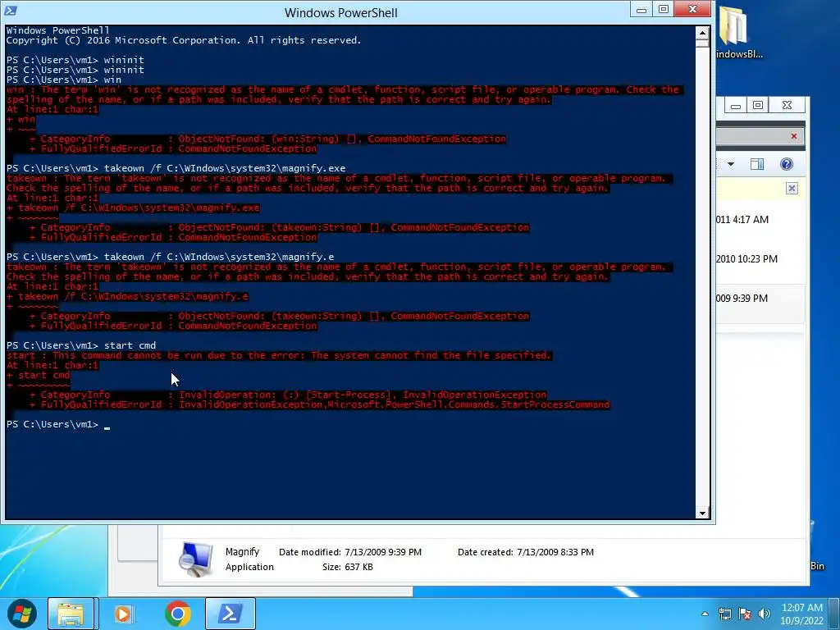Open the volume speaker icon

pyautogui.click(x=765, y=614)
